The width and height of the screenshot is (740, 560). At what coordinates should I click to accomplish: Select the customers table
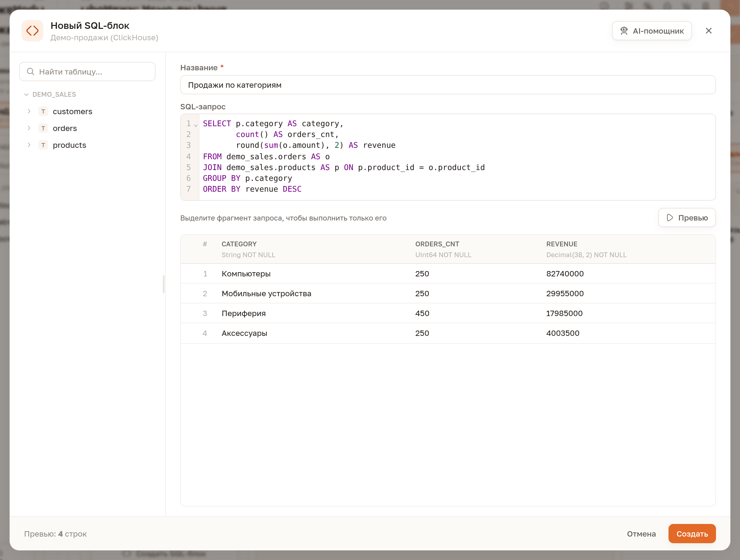coord(73,111)
